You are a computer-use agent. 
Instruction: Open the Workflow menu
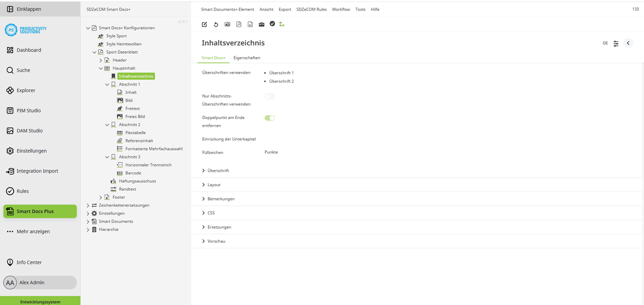click(x=341, y=9)
